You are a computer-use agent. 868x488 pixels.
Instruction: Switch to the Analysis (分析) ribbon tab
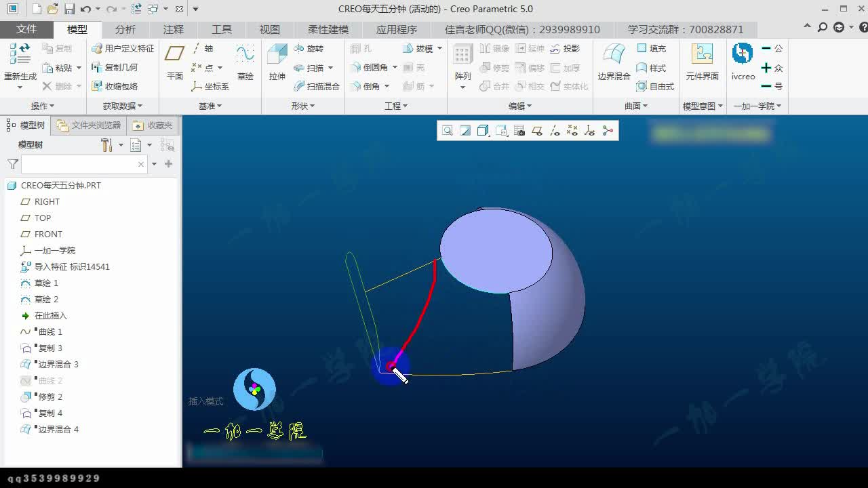click(125, 29)
